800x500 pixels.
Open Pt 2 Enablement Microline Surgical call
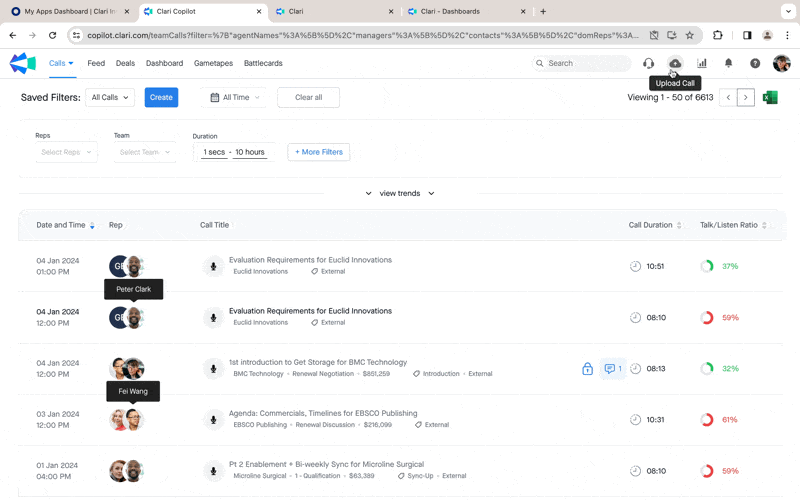click(x=327, y=464)
